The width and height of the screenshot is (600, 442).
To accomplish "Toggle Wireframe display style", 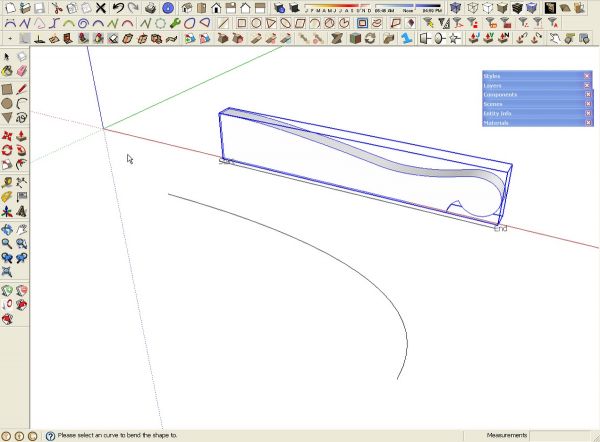I will click(473, 8).
